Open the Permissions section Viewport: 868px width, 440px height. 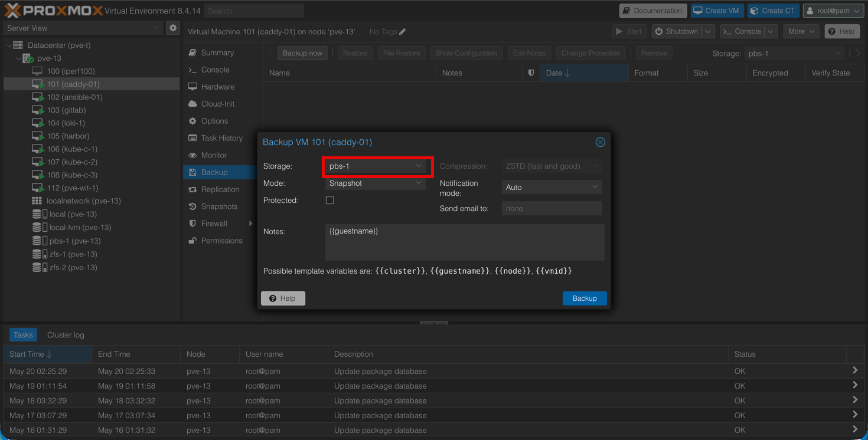click(x=221, y=241)
